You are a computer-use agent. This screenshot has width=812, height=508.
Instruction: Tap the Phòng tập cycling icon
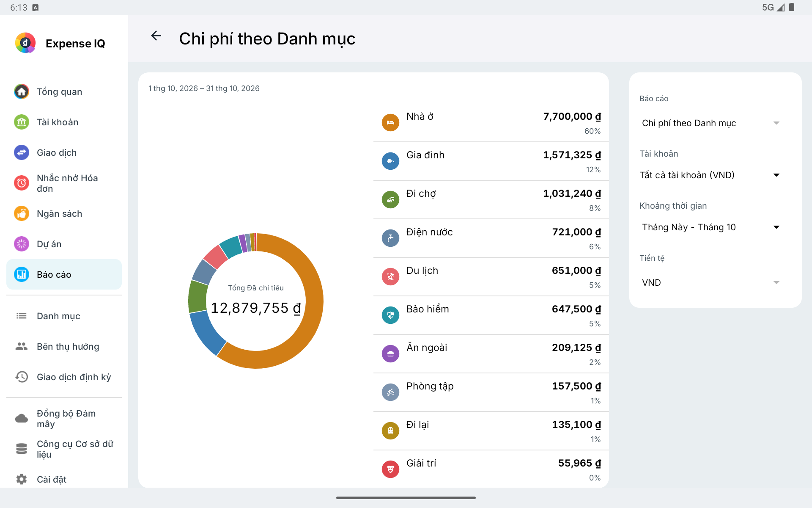click(390, 392)
